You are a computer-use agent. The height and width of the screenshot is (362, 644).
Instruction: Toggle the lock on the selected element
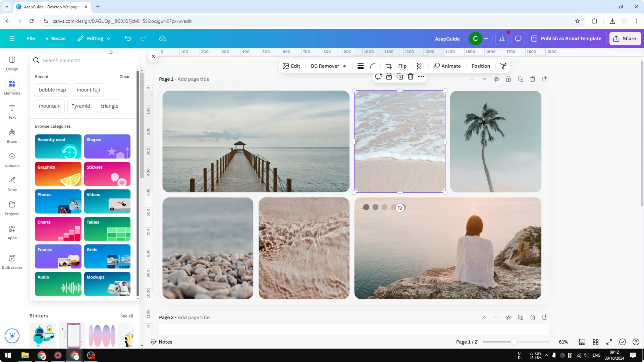click(389, 77)
